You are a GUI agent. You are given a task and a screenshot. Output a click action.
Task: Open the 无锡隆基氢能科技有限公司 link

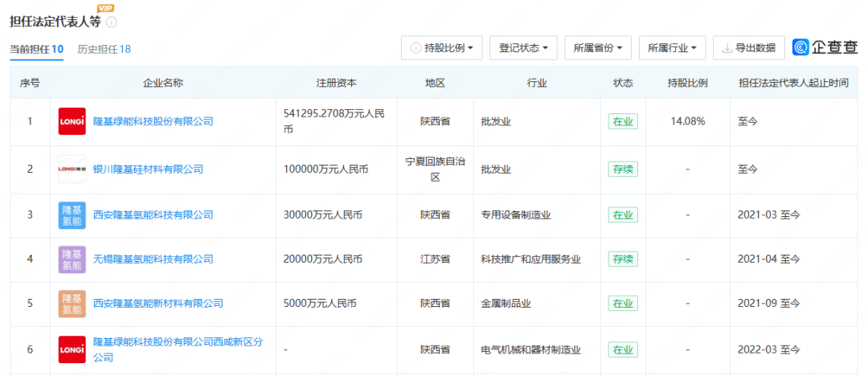(x=154, y=259)
